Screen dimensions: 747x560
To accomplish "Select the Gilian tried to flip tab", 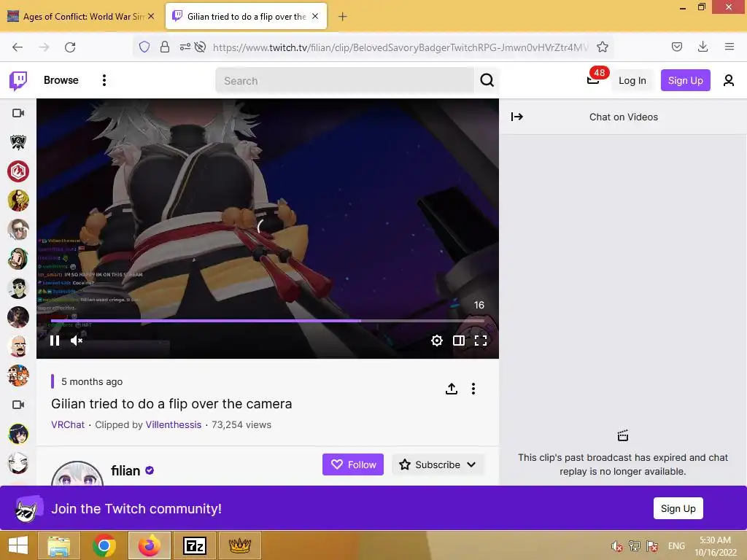I will click(x=246, y=16).
